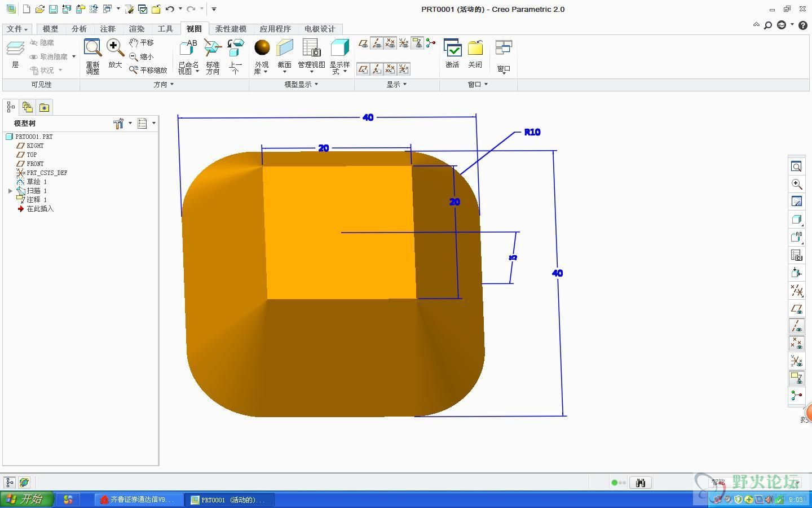The width and height of the screenshot is (812, 508).
Task: Expand the 模型显示 group dropdown
Action: 301,84
